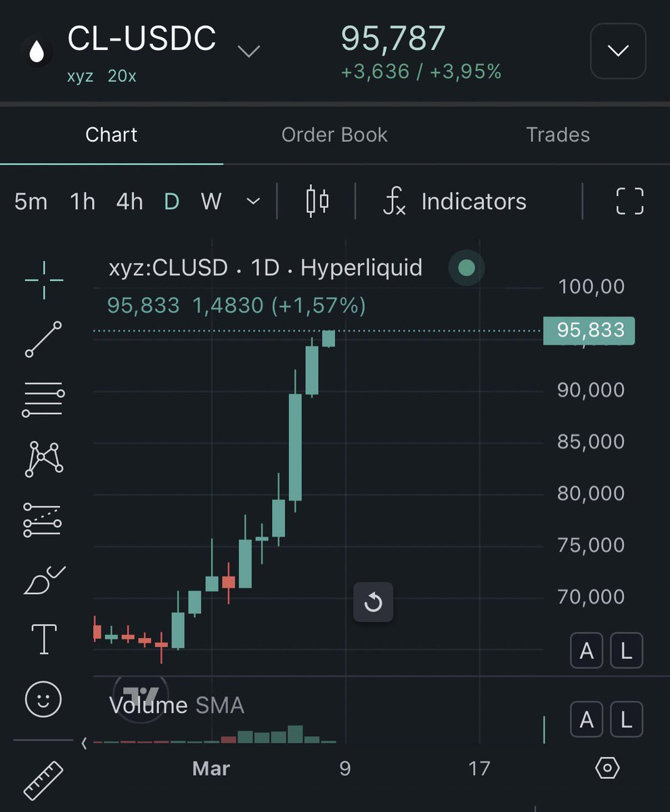The width and height of the screenshot is (670, 812).
Task: Click the 1,4830 (+1,57%) legend values
Action: tap(279, 306)
